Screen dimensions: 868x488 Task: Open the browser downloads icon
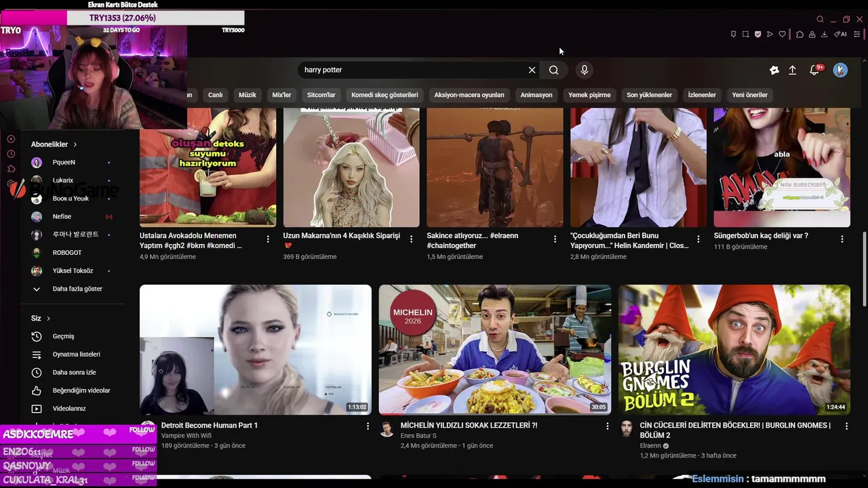tap(824, 34)
